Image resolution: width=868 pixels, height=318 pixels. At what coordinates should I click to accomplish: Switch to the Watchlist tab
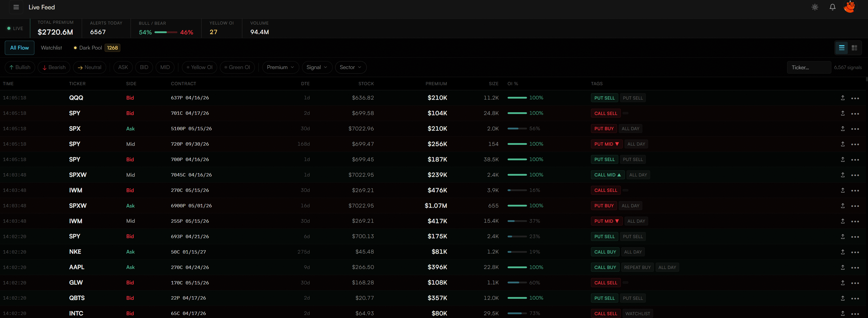tap(51, 48)
